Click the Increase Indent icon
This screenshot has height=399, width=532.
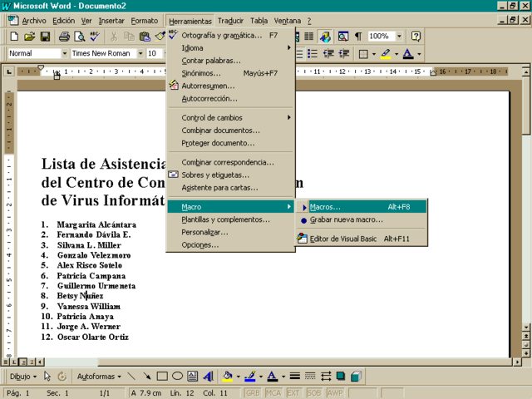pyautogui.click(x=343, y=53)
